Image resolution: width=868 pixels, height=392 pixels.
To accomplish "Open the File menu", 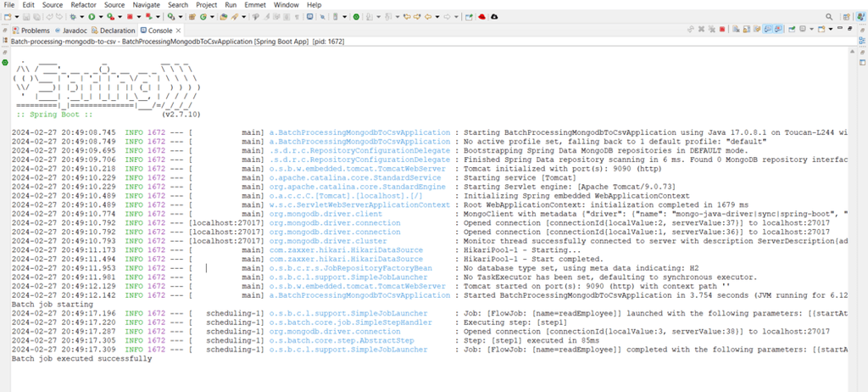I will (x=9, y=5).
